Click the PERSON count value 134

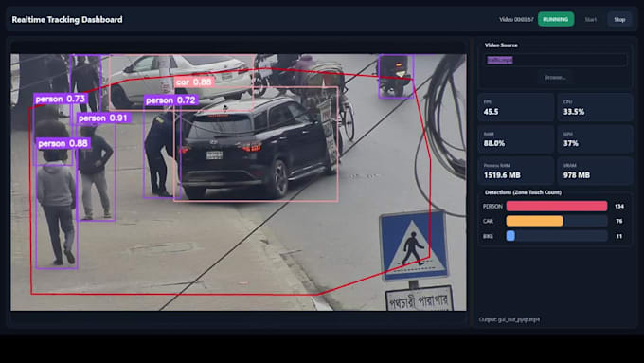pos(619,206)
